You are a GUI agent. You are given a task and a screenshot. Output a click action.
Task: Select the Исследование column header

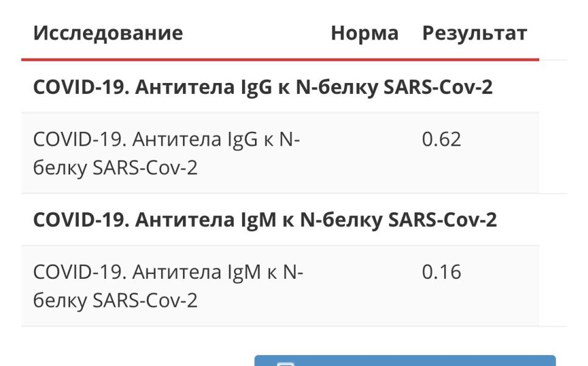pyautogui.click(x=108, y=33)
